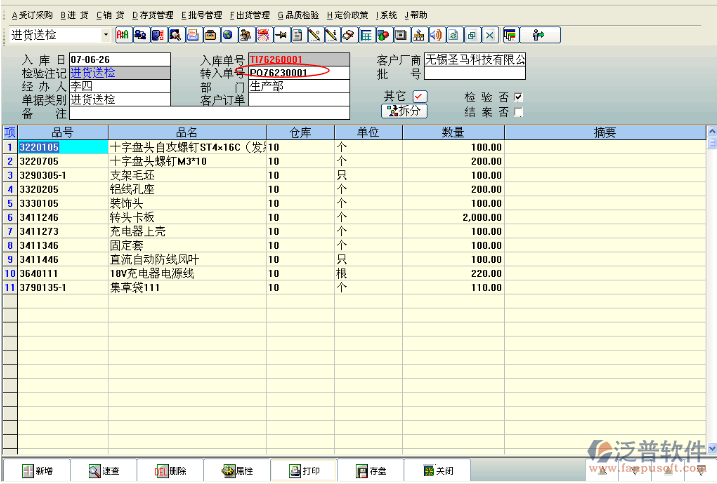Click the vertical scrollbar down arrow
Screen dimensions: 717x484
711,447
